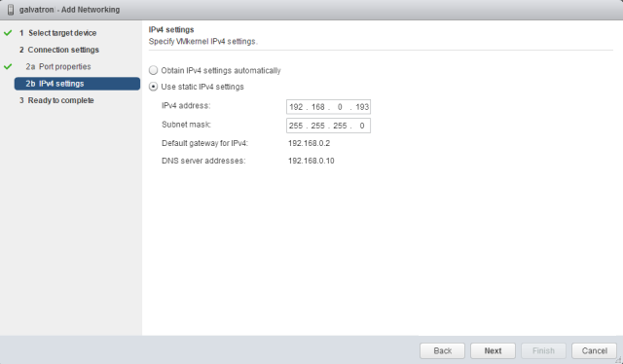Click the green checkmark next to Port properties
Image resolution: width=623 pixels, height=364 pixels.
point(8,66)
